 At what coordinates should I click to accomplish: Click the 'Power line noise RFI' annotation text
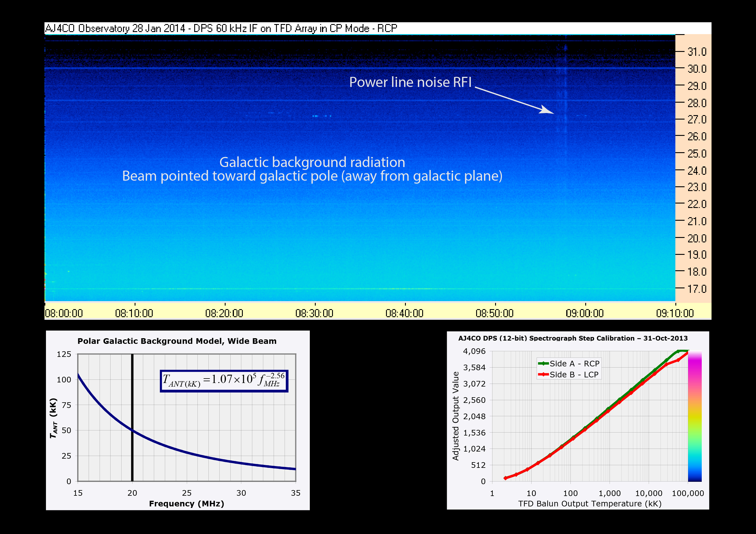pos(410,82)
